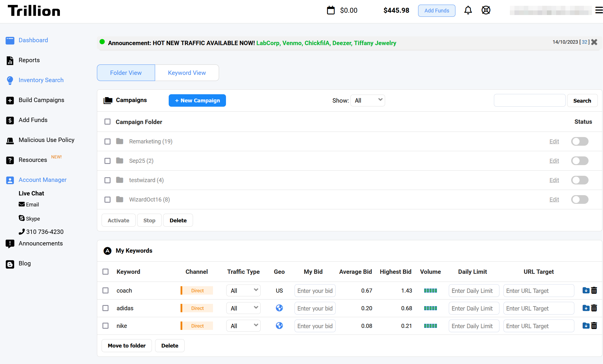The width and height of the screenshot is (603, 364).
Task: Click Edit link for WizardOct16 folder
Action: click(554, 199)
